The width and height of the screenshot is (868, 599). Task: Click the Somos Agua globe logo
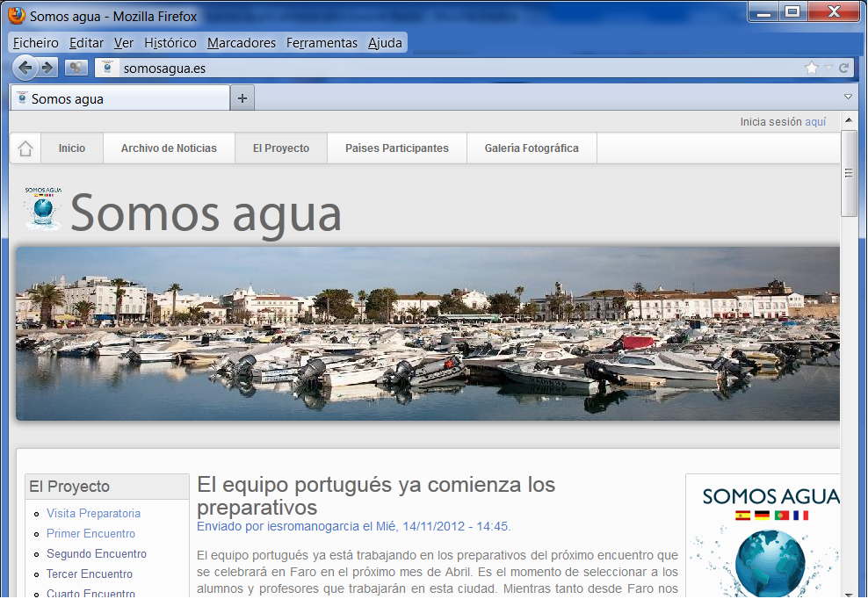pyautogui.click(x=42, y=209)
